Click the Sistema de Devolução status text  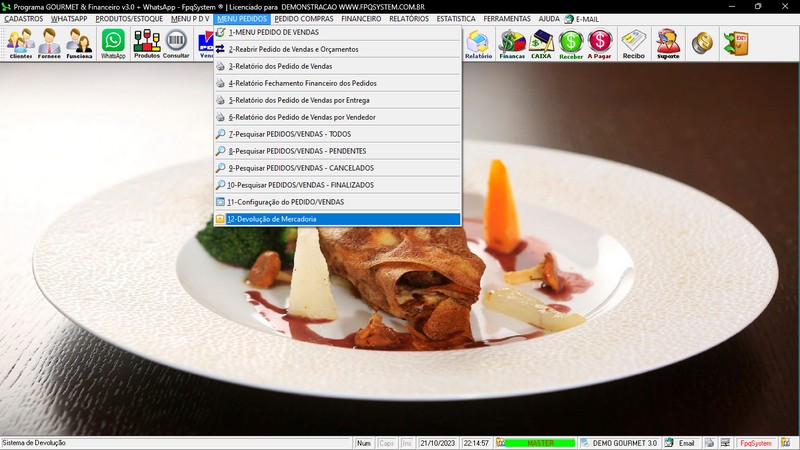click(34, 443)
